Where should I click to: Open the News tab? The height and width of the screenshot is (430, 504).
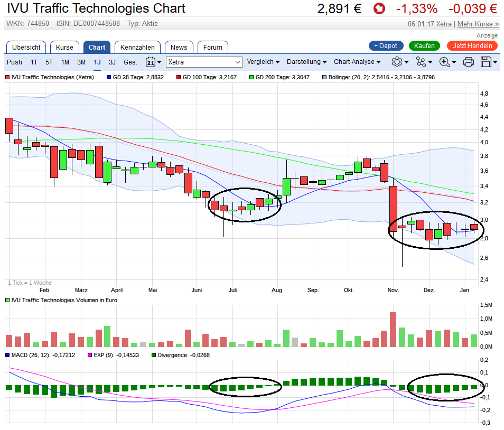pyautogui.click(x=179, y=47)
